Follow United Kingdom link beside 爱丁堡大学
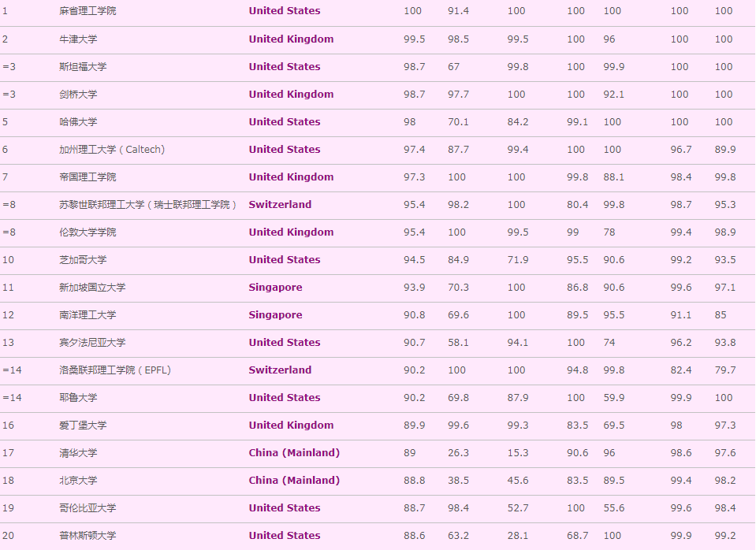Image resolution: width=756 pixels, height=550 pixels. point(291,426)
